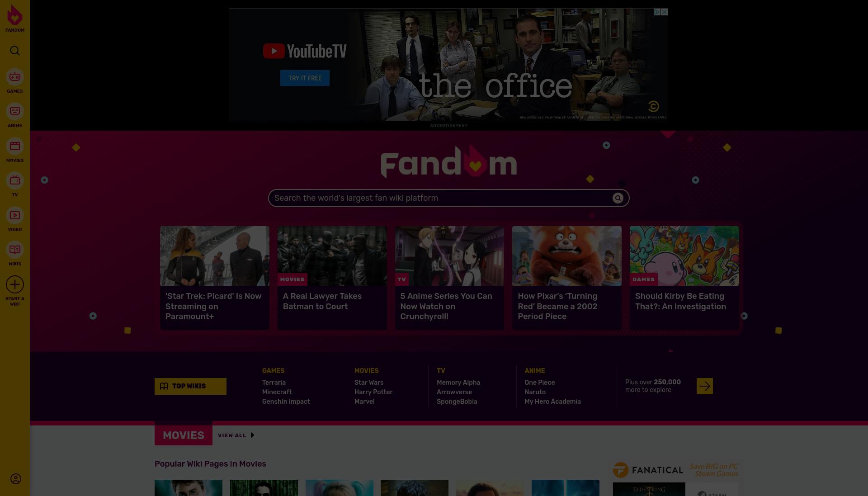Click the AdChoices icon on the ad
This screenshot has width=868, height=496.
click(x=657, y=12)
